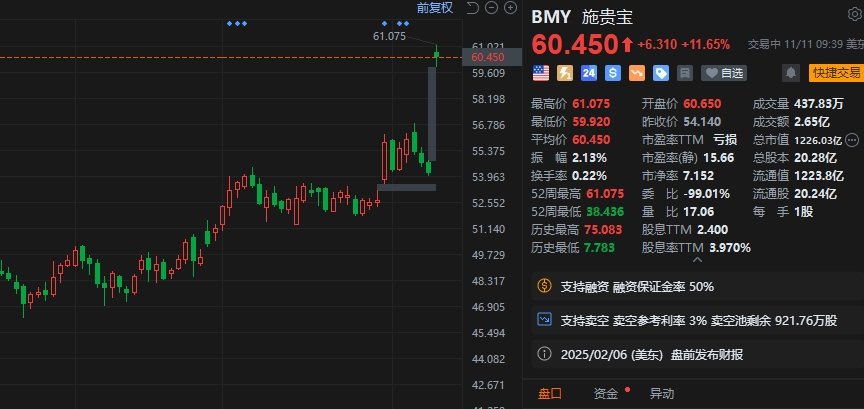Viewport: 864px width, 409px height.
Task: Click the 成交额 2.65亿 value
Action: click(812, 122)
